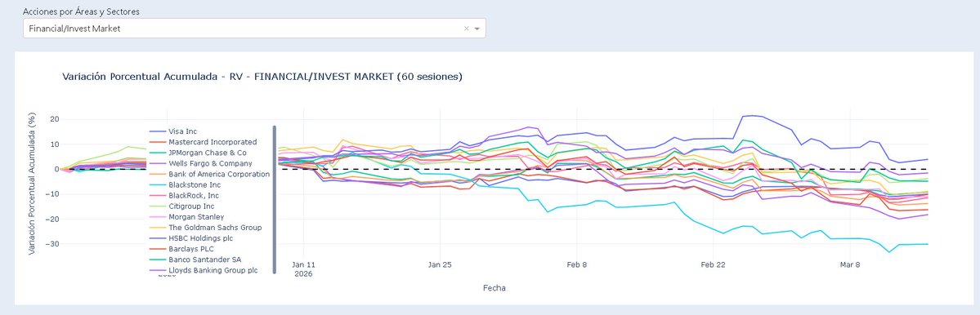Click the Jan 25 x-axis label
The image size is (980, 315).
pyautogui.click(x=440, y=264)
